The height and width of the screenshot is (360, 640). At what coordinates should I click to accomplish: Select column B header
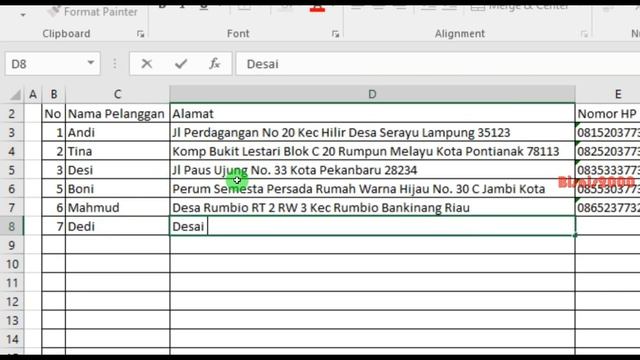[53, 94]
